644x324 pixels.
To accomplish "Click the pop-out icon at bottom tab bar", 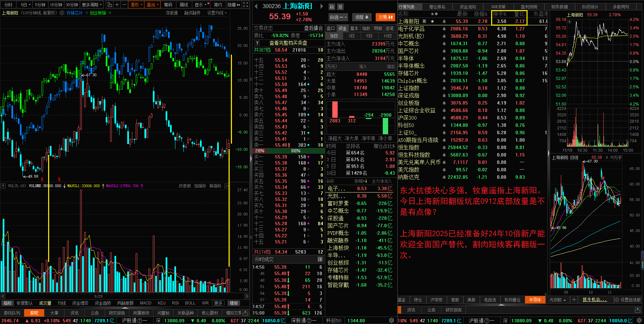I will click(x=245, y=313).
